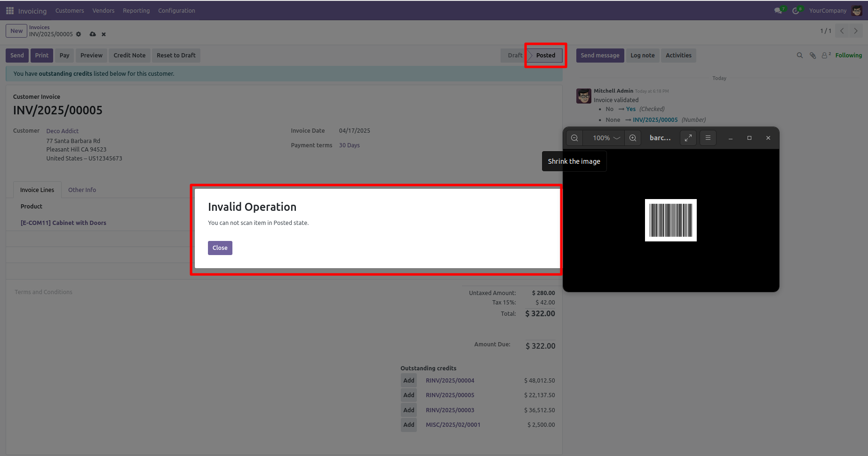The height and width of the screenshot is (456, 868).
Task: Open the Cabinet with Doors product line
Action: click(64, 223)
